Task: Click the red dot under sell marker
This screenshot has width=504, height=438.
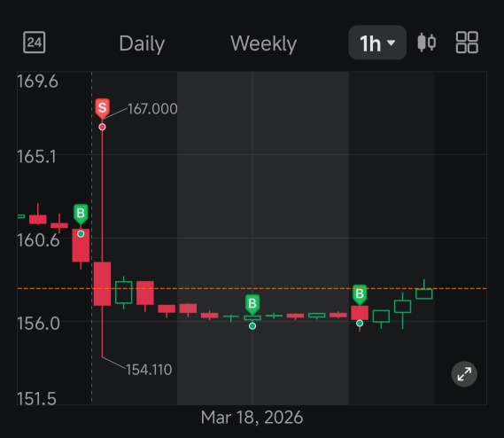Action: [x=102, y=127]
